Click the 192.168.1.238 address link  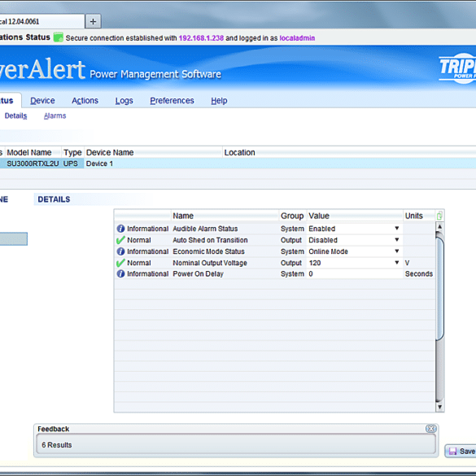201,38
